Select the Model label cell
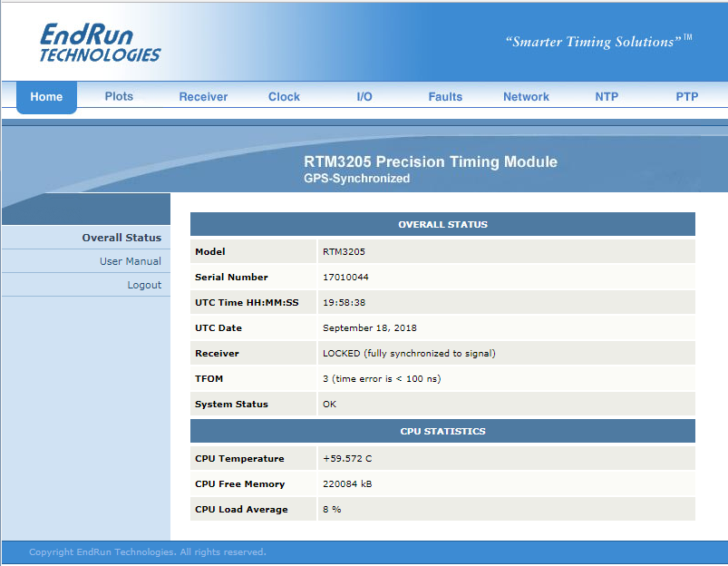 tap(254, 251)
